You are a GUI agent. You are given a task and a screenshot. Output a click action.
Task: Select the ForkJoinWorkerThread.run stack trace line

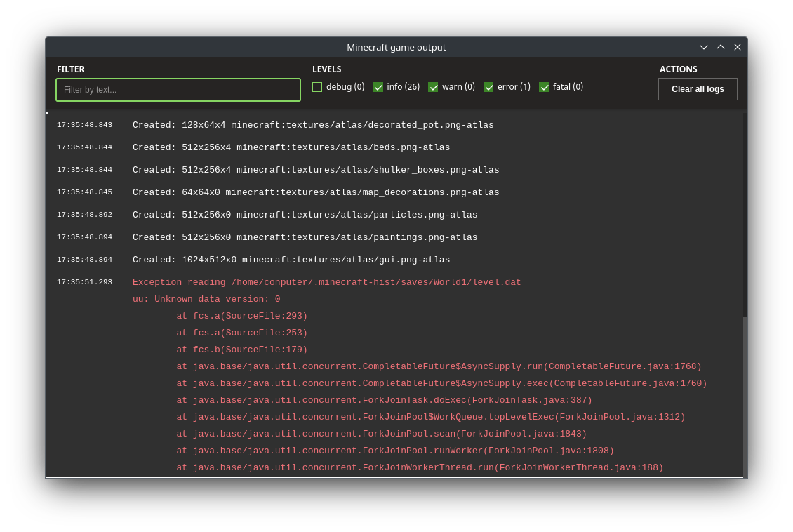coord(420,467)
